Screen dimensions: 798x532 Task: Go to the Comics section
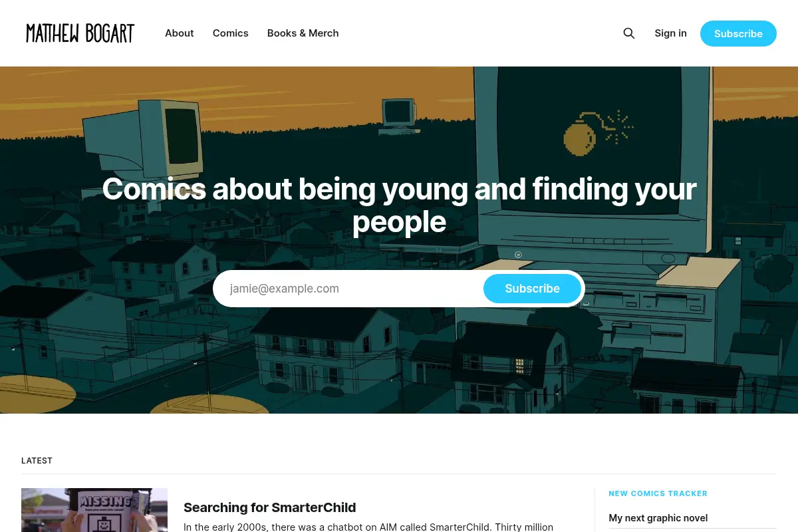click(231, 33)
